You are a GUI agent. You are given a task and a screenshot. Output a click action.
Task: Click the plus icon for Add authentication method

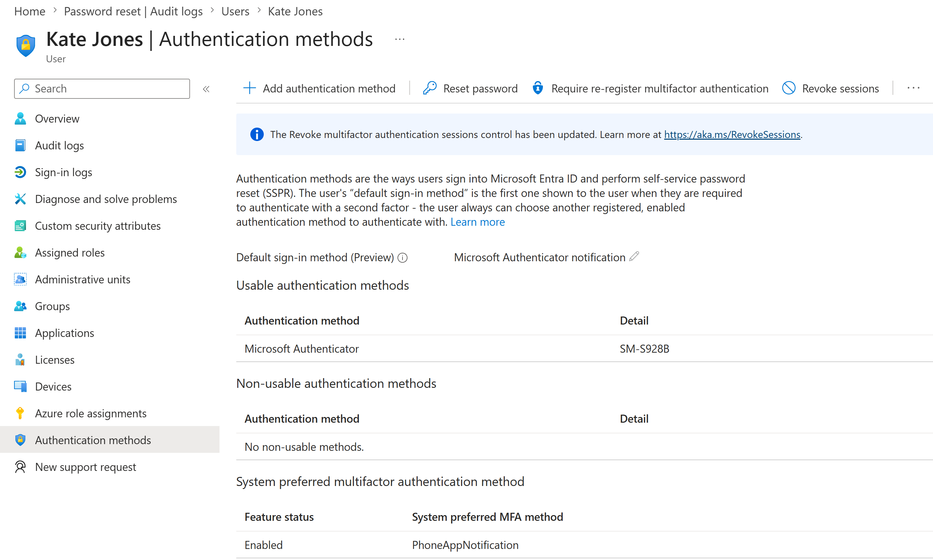click(250, 88)
